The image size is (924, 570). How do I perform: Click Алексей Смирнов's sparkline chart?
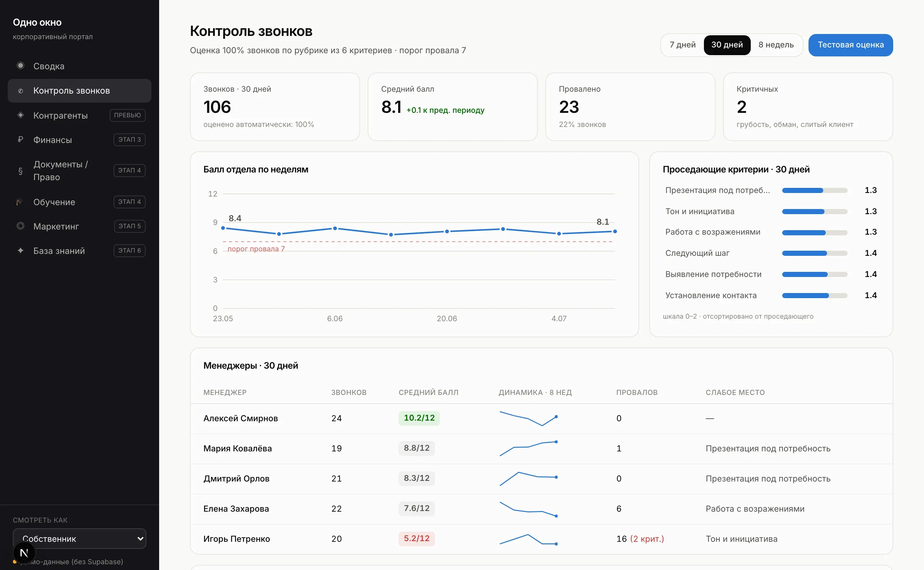tap(528, 418)
